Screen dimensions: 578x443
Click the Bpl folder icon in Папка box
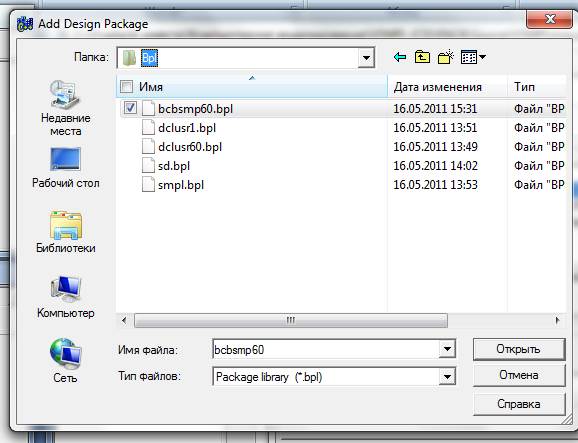click(x=129, y=58)
